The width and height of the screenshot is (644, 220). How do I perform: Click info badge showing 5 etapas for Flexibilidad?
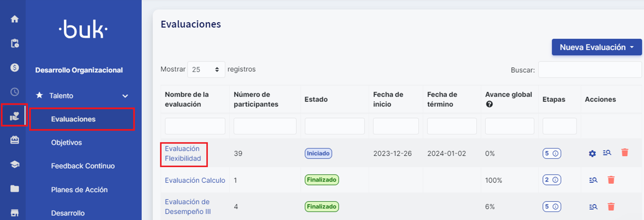(x=552, y=154)
